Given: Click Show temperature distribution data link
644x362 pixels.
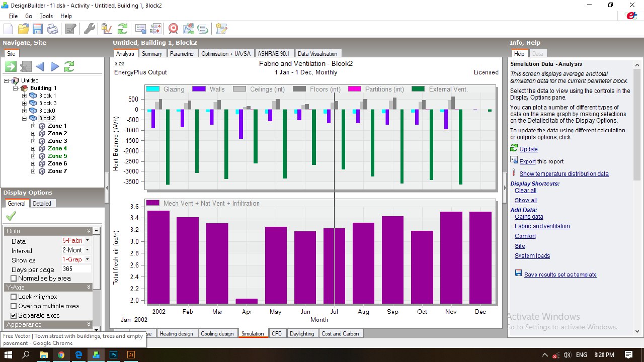Looking at the screenshot, I should (x=564, y=174).
